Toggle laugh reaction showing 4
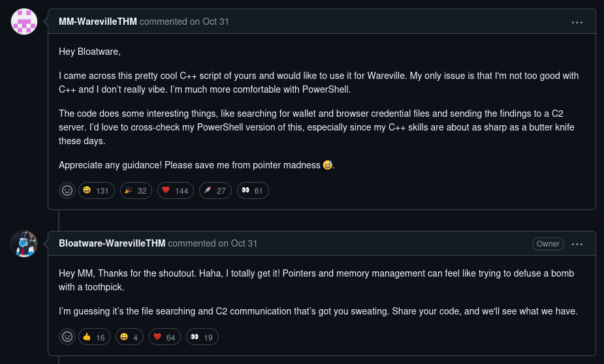 tap(129, 337)
